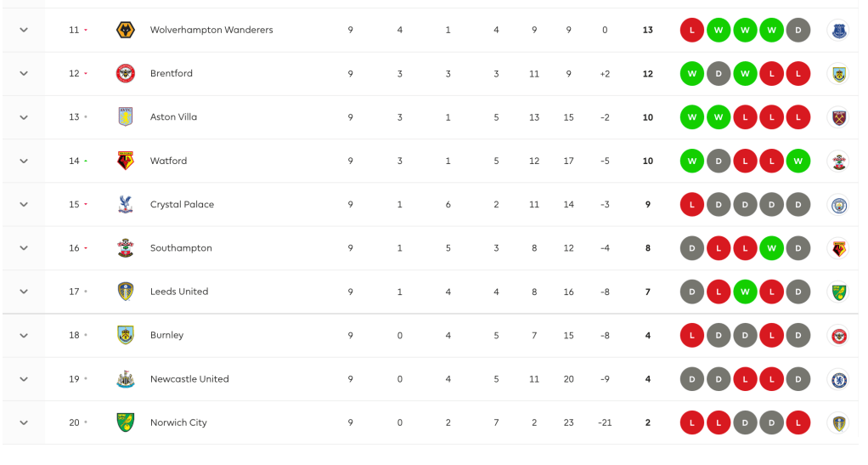The height and width of the screenshot is (465, 868).
Task: Click Norwich City's next opponent badge
Action: (838, 422)
